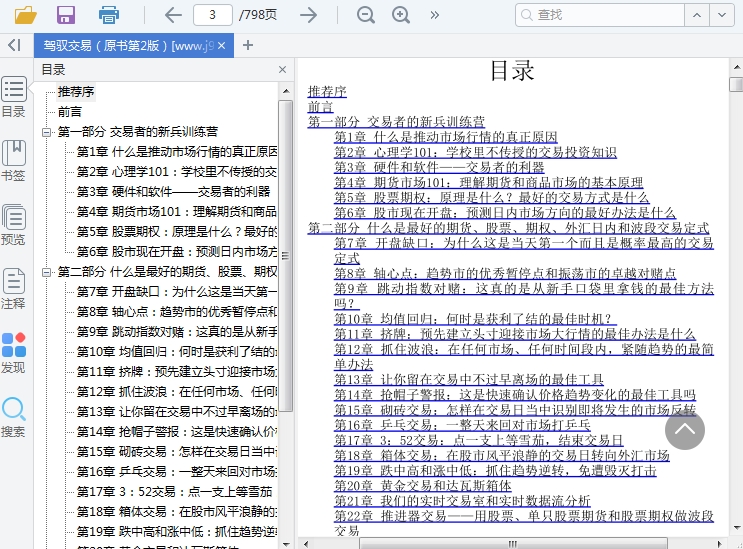Viewport: 743px width, 549px height.
Task: Close the 驾驭交易 document tab
Action: pyautogui.click(x=222, y=46)
